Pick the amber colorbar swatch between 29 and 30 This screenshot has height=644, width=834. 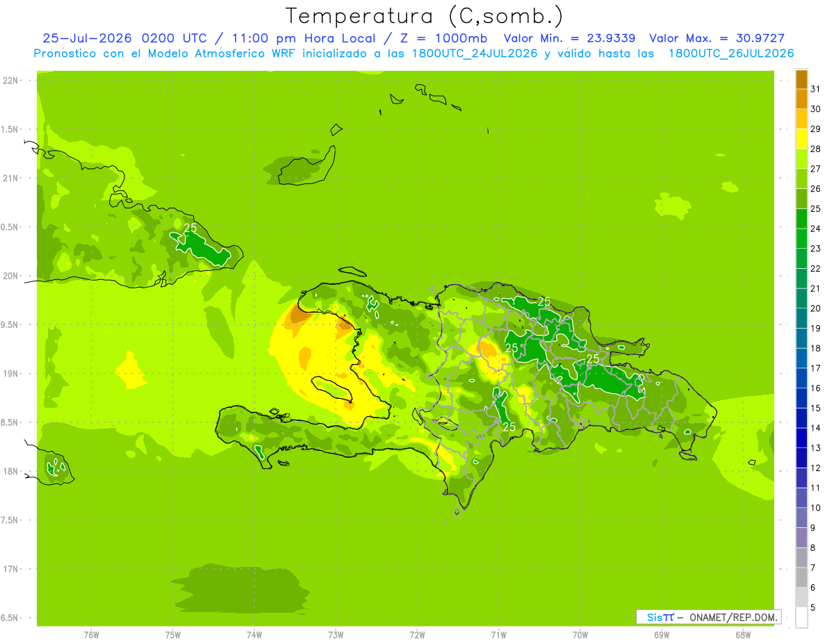[801, 119]
